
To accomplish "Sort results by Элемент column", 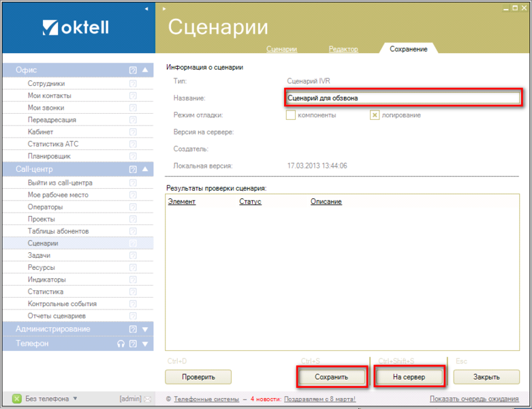I will click(181, 202).
